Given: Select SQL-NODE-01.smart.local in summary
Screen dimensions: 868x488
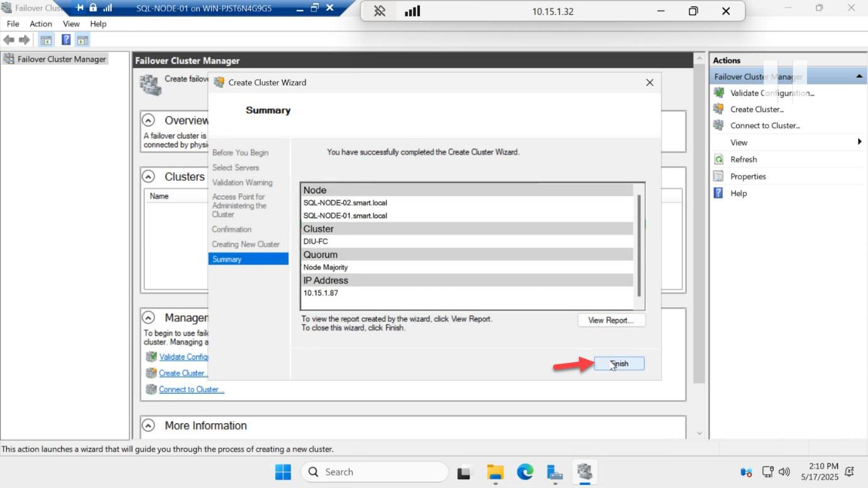Looking at the screenshot, I should [x=345, y=215].
